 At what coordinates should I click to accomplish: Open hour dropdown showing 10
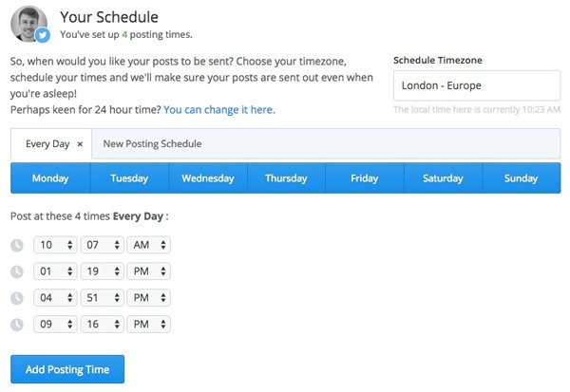coord(55,245)
